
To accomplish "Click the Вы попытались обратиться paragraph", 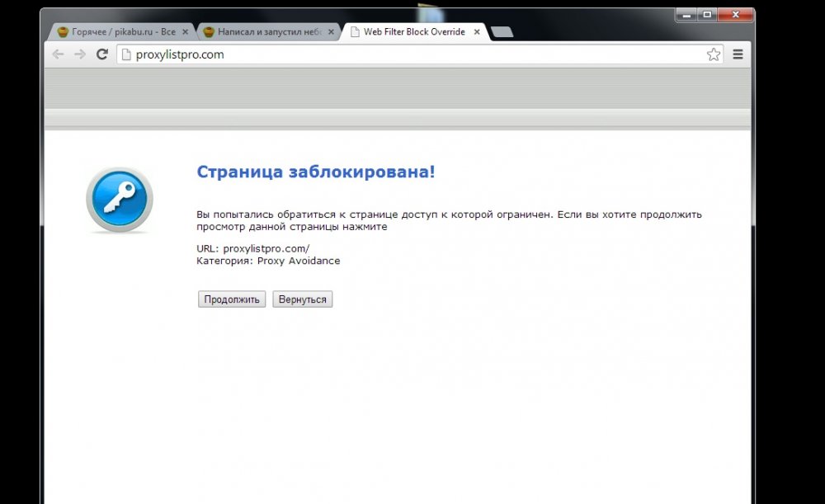I will tap(449, 220).
